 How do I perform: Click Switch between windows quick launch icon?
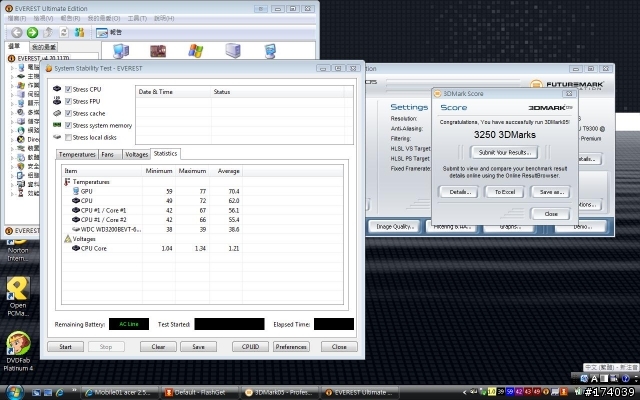(48, 393)
